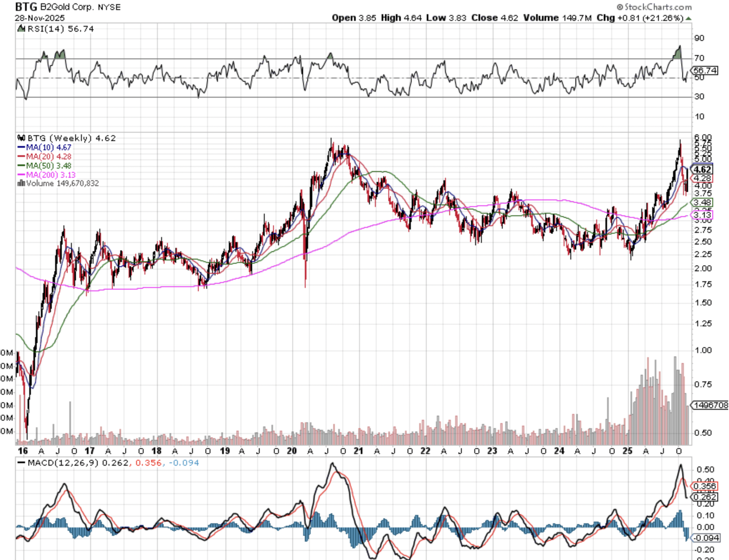This screenshot has width=729, height=560.
Task: Select the MA(10) 4.67 blue legend entry
Action: (x=44, y=147)
